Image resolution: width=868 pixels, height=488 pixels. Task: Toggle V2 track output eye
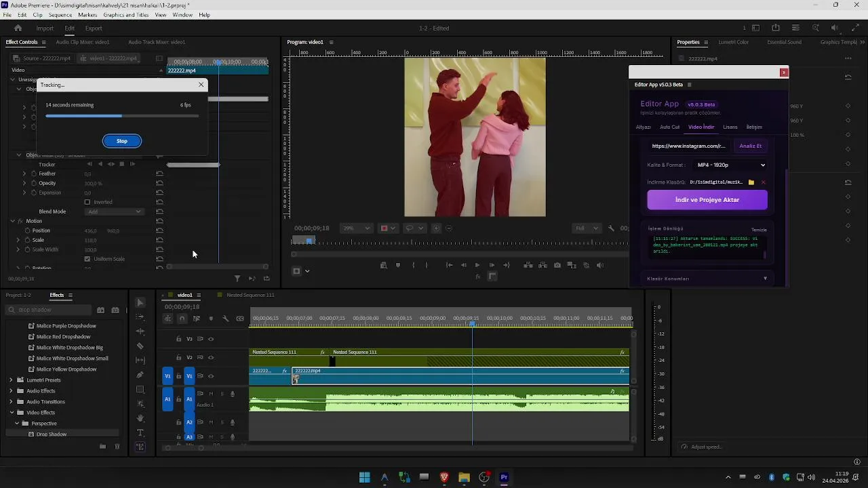coord(211,357)
